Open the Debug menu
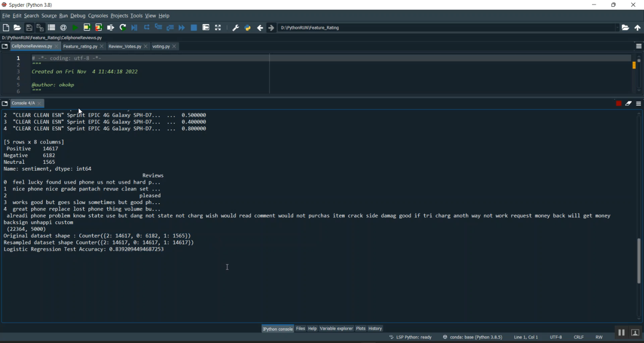 click(78, 16)
